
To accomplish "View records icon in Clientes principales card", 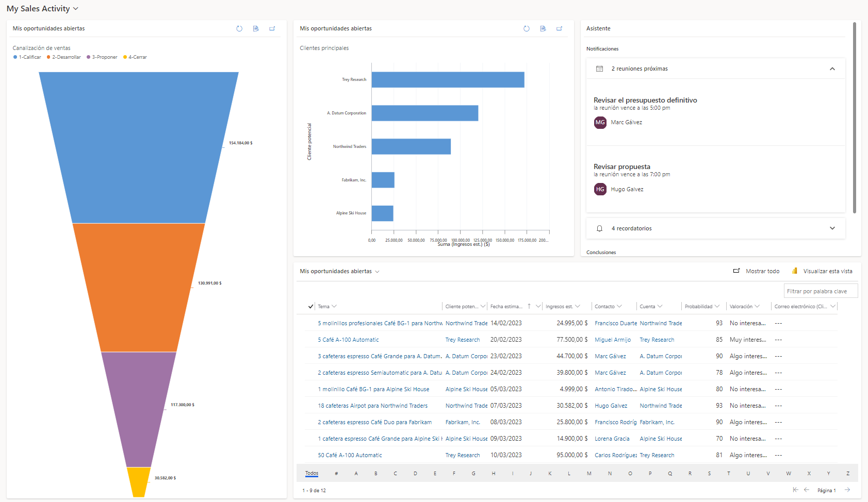I will coord(543,29).
